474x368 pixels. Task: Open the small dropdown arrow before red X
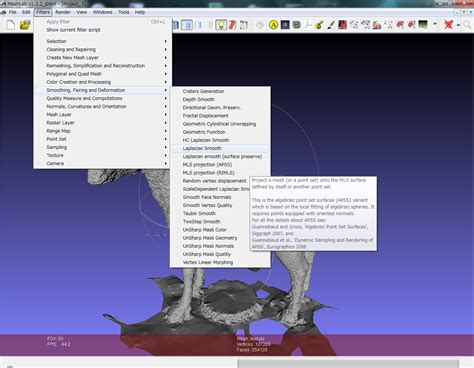pyautogui.click(x=435, y=24)
